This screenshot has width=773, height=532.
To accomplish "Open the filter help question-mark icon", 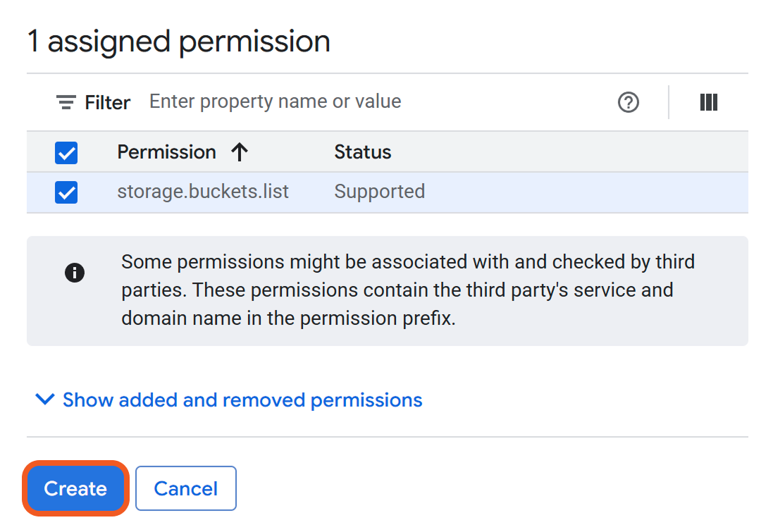I will (x=628, y=103).
